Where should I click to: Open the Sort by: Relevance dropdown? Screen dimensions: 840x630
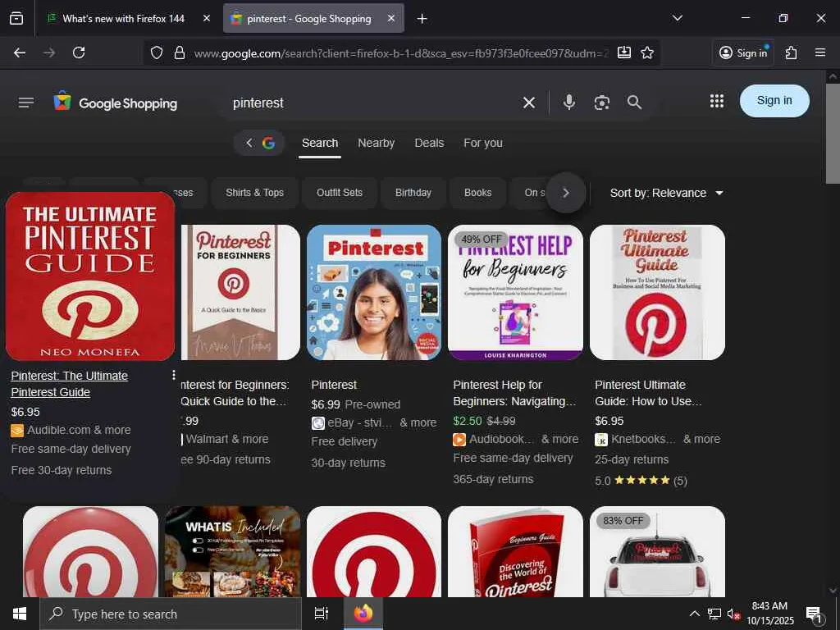[x=666, y=193]
